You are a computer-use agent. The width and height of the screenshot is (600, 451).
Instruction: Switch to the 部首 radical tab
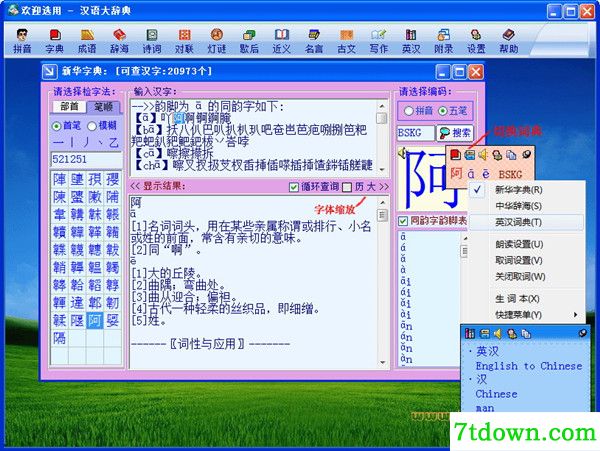point(69,106)
